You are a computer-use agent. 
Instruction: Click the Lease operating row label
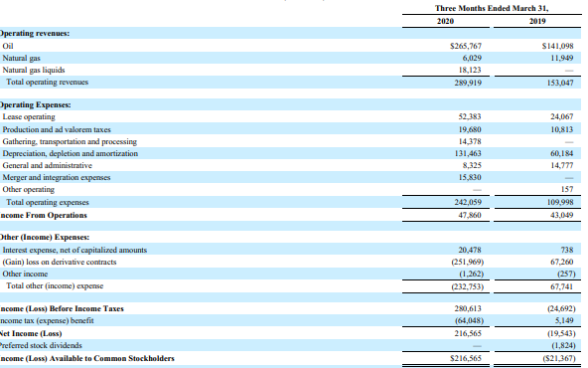pyautogui.click(x=29, y=116)
